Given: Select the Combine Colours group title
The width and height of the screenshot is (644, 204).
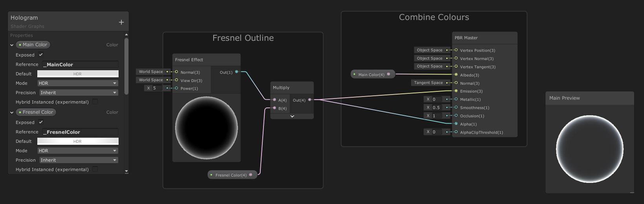Looking at the screenshot, I should [434, 17].
